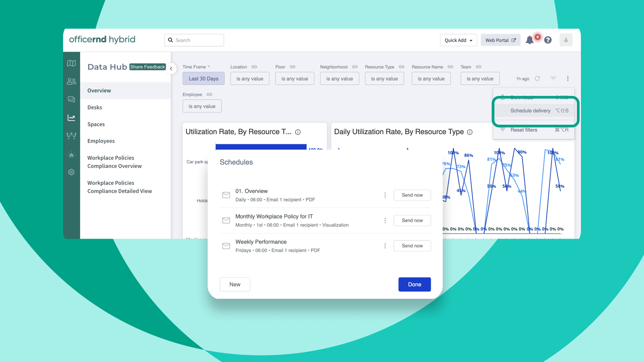Open options for Monthly Workplace Policy schedule
The image size is (644, 362).
click(x=385, y=220)
